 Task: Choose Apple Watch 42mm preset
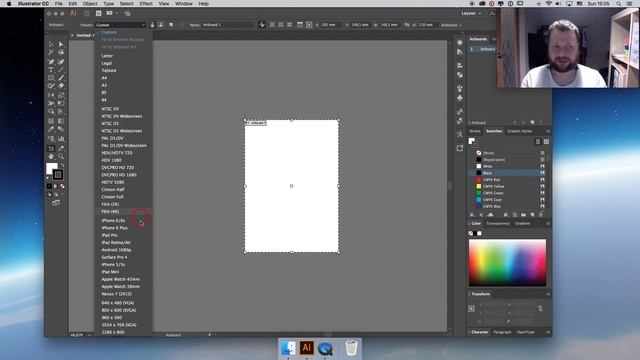[120, 280]
